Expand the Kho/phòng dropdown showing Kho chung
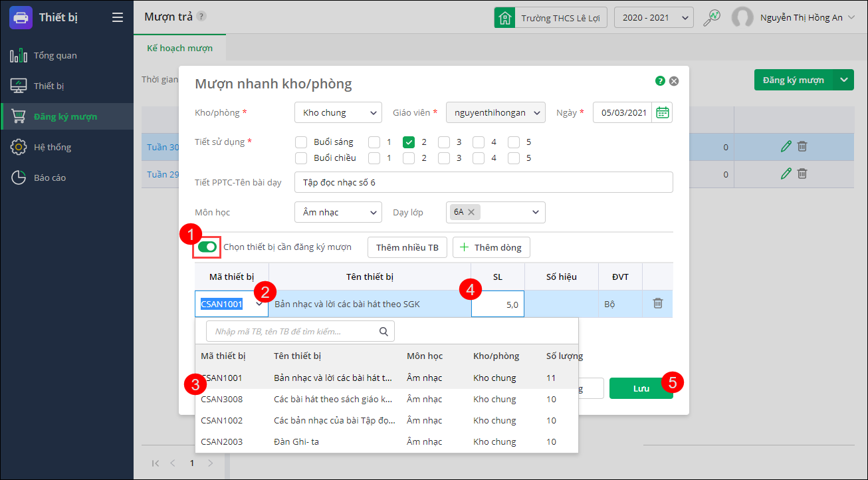868x480 pixels. click(338, 112)
